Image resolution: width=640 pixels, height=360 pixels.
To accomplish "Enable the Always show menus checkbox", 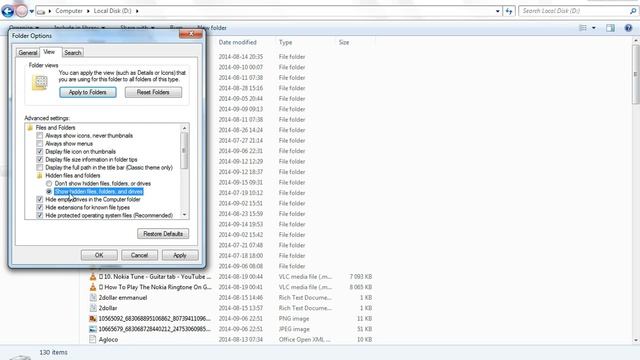I will click(x=40, y=144).
